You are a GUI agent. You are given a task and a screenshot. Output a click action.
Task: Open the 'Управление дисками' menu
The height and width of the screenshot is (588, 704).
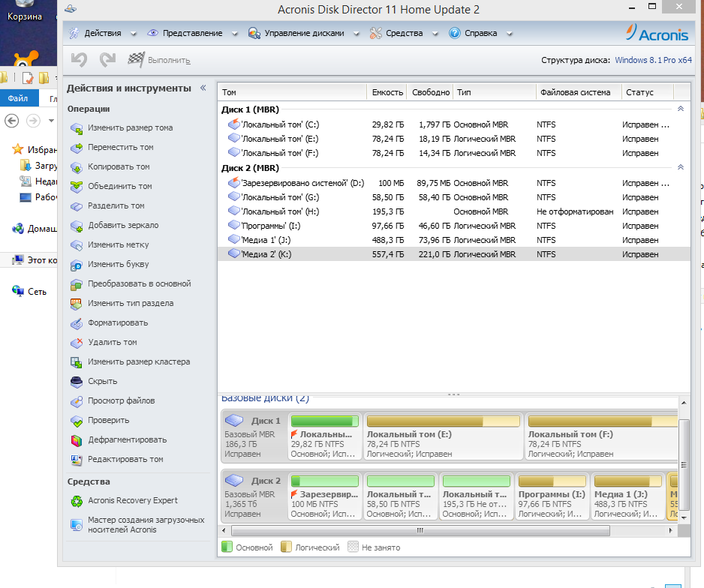coord(303,33)
